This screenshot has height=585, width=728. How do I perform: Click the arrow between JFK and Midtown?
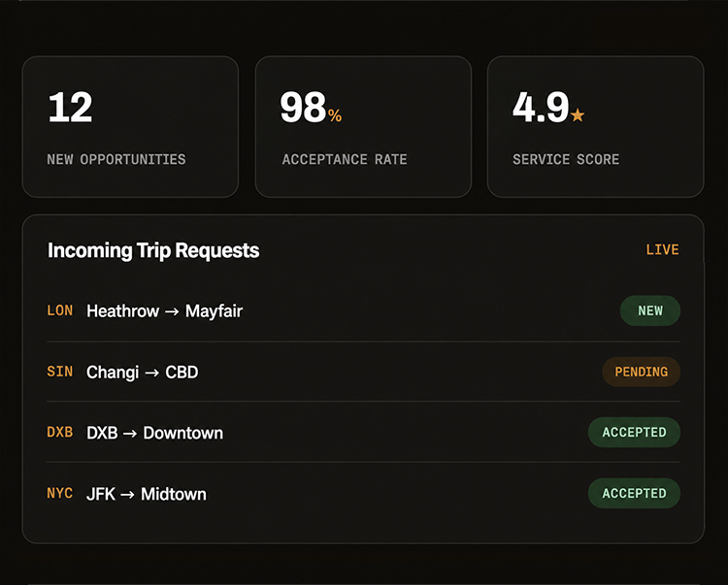128,495
